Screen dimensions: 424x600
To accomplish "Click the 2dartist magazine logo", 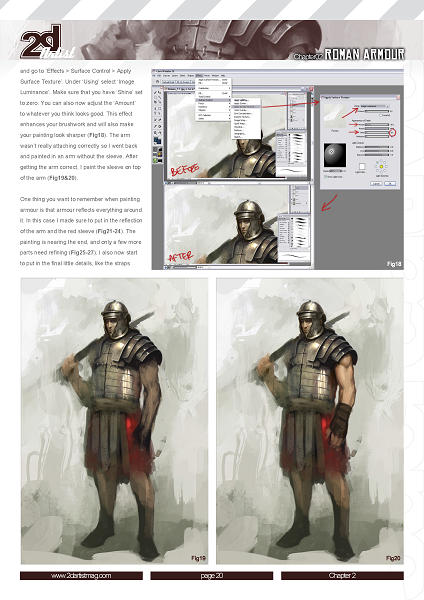I will tap(47, 42).
